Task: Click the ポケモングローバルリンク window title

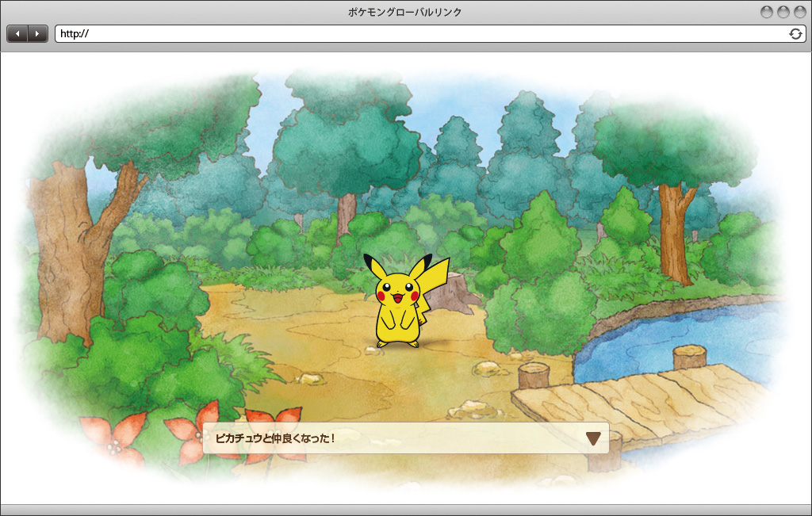Action: pyautogui.click(x=405, y=12)
